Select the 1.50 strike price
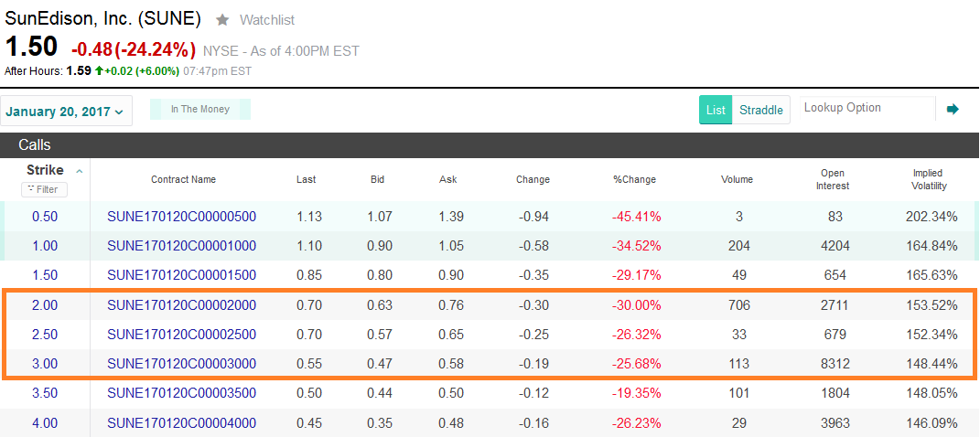The height and width of the screenshot is (437, 980). click(x=45, y=275)
